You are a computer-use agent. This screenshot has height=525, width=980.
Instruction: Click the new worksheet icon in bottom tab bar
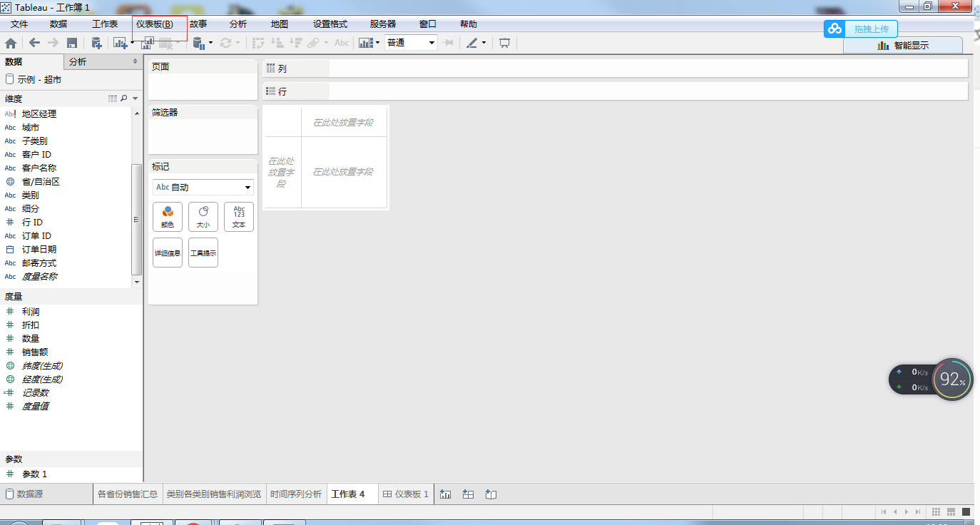446,494
